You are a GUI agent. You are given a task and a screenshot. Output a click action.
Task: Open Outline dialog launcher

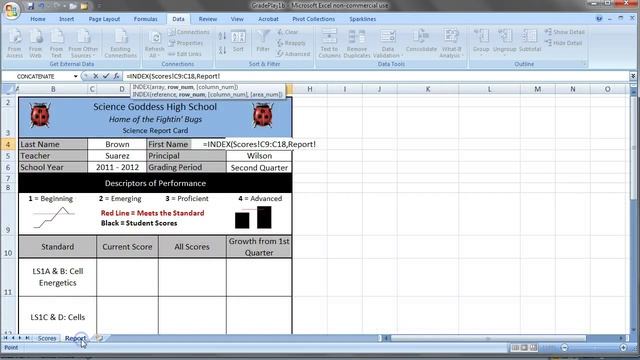pyautogui.click(x=584, y=64)
